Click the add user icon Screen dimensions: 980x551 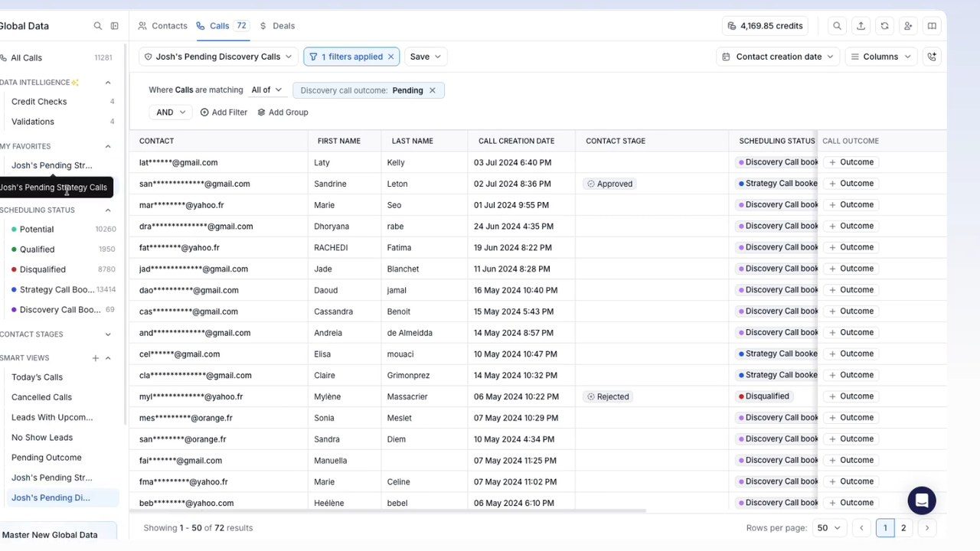(908, 26)
